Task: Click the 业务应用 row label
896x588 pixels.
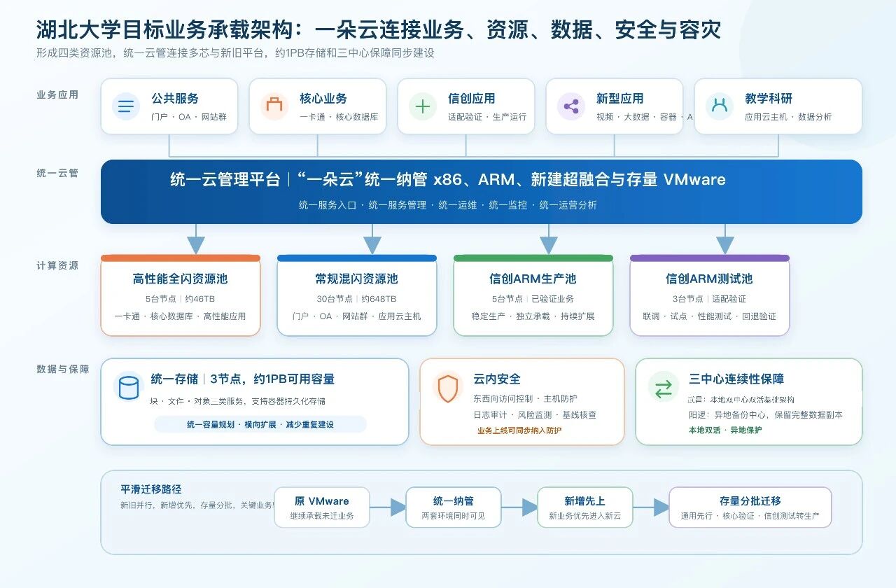Action: pos(57,94)
